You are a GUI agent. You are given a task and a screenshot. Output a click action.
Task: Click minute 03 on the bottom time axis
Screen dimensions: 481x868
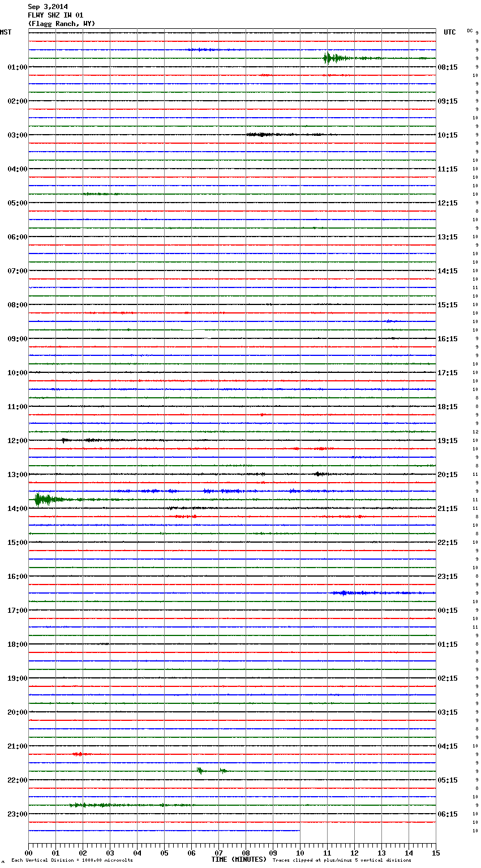coord(110,853)
